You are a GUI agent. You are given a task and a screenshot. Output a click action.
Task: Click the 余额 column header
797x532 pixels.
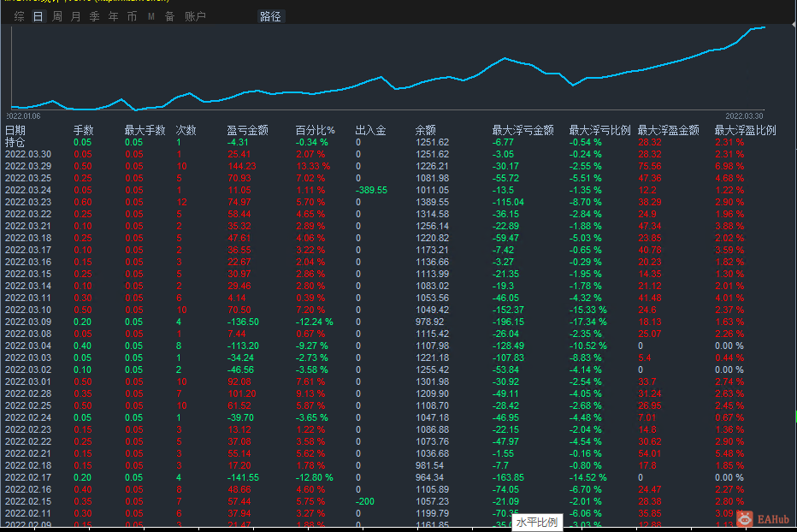[426, 130]
